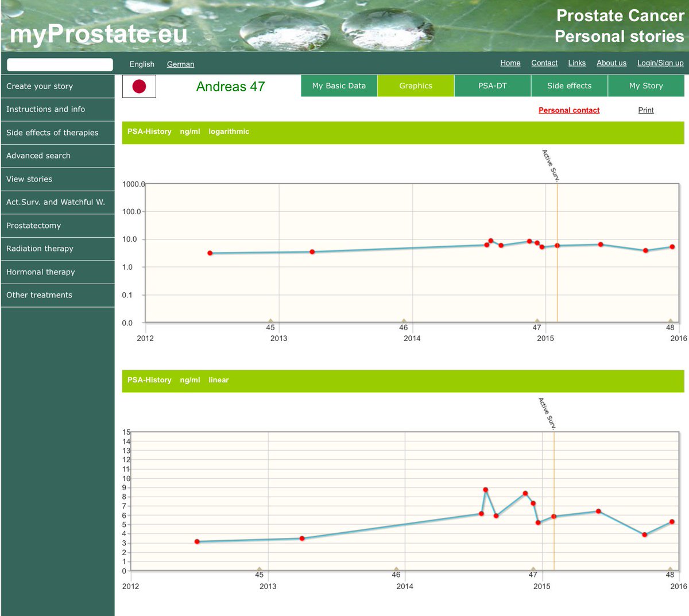Screen dimensions: 689x616
Task: Open Act.Surv. and Watchful W. menu item
Action: (57, 202)
